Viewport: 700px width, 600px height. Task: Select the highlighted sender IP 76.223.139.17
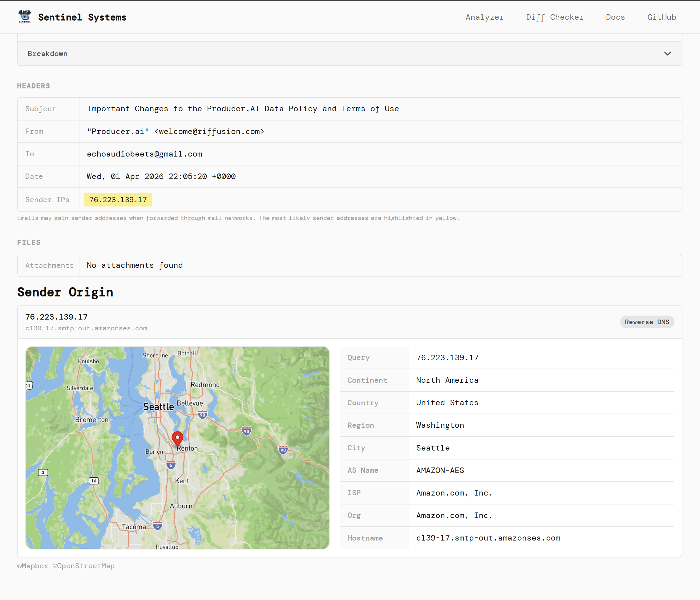(118, 200)
